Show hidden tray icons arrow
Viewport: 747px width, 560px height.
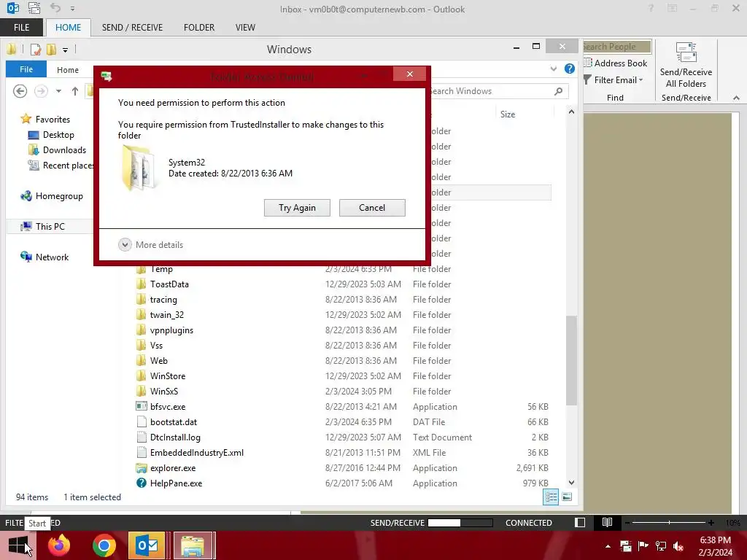[608, 546]
